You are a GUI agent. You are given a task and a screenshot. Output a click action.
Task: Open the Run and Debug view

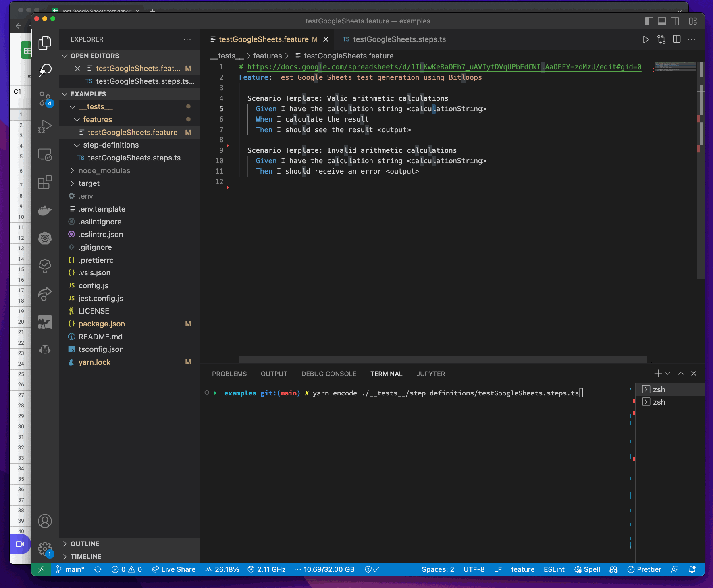click(45, 127)
